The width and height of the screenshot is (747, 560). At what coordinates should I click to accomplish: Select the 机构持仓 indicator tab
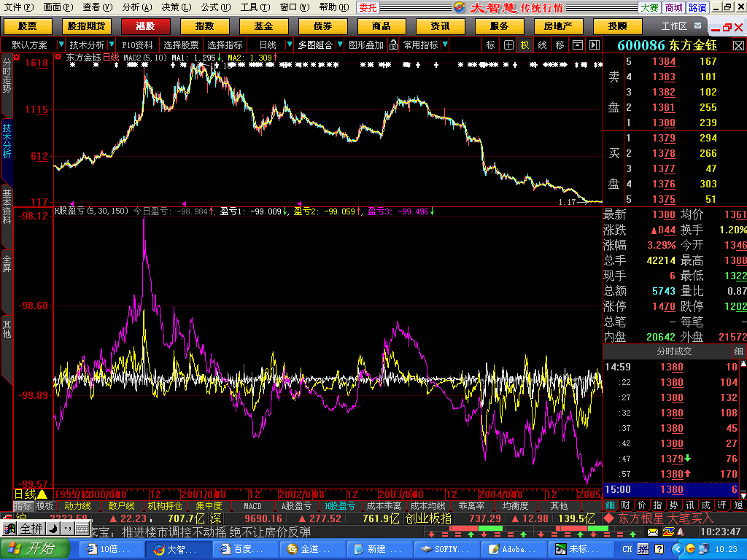tap(166, 506)
